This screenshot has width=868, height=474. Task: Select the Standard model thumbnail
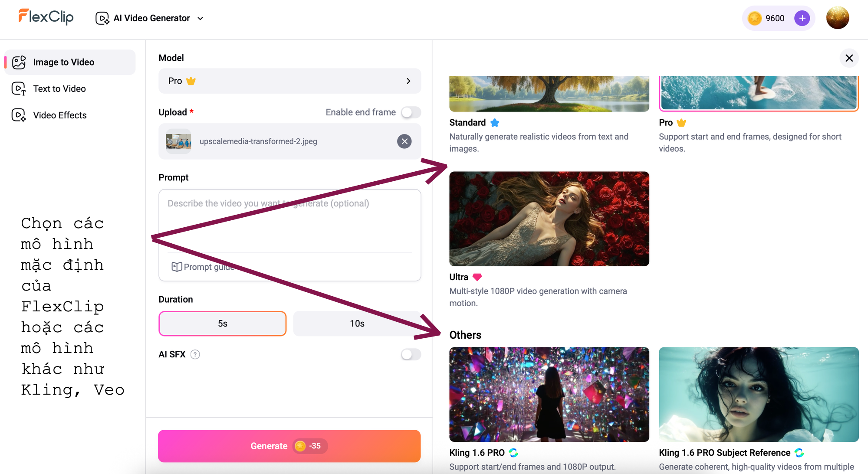pos(549,94)
